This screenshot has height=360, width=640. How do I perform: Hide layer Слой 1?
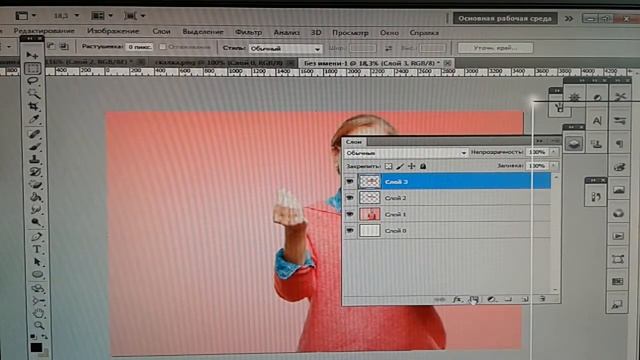(x=350, y=214)
